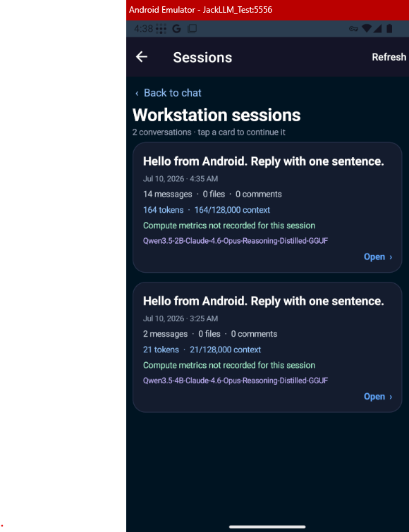Tap Refresh in the app bar
Viewport: 409px width, 532px height.
click(x=389, y=57)
